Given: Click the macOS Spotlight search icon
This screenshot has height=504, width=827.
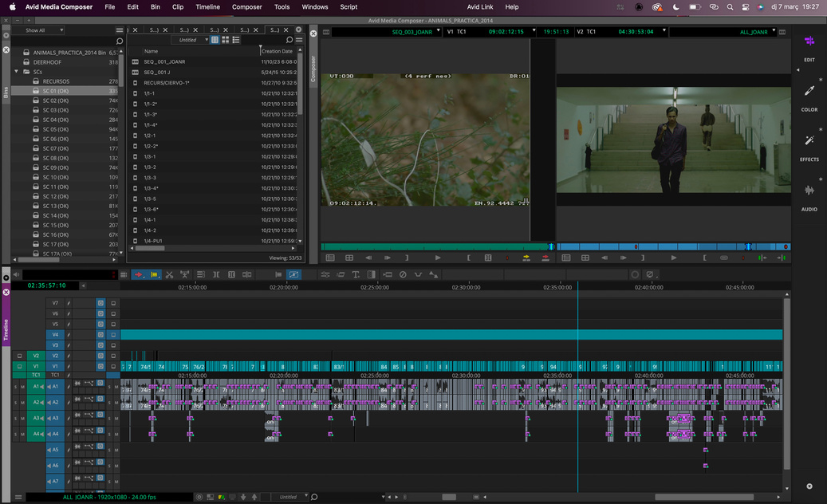Looking at the screenshot, I should tap(730, 7).
